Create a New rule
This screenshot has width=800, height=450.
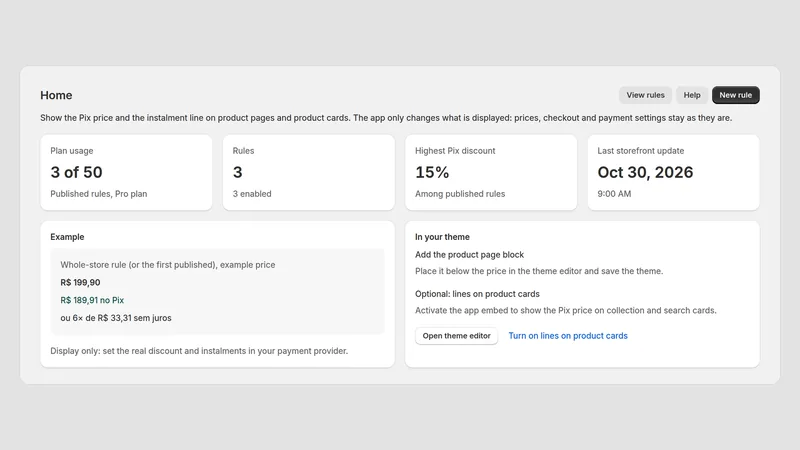coord(736,95)
